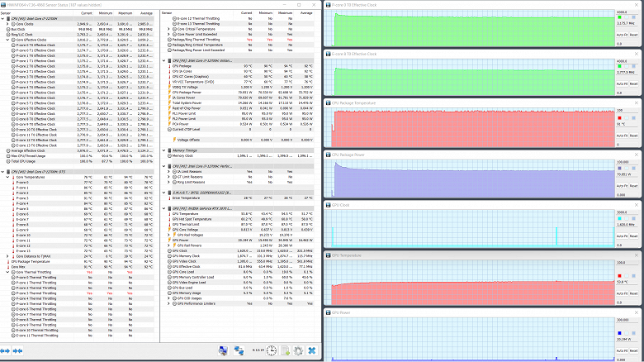The height and width of the screenshot is (362, 644).
Task: Collapse the CPU [#0] Intel Core DTS section
Action: (x=2, y=171)
